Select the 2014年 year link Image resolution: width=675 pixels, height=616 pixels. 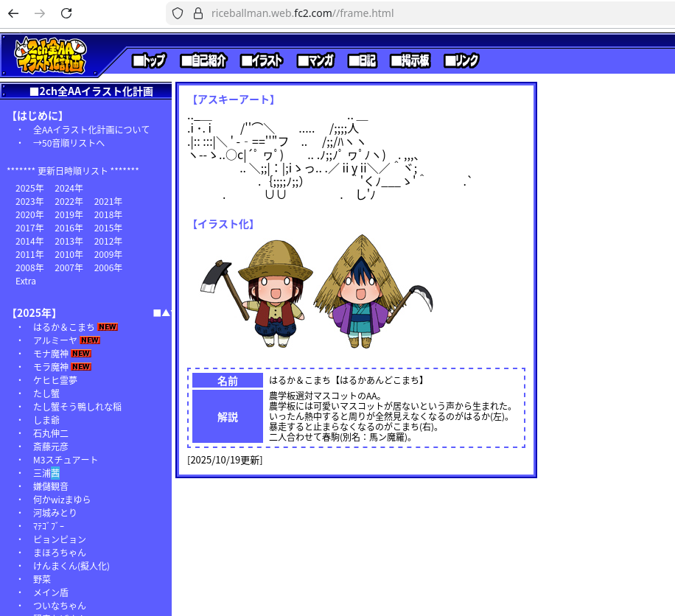(x=29, y=242)
